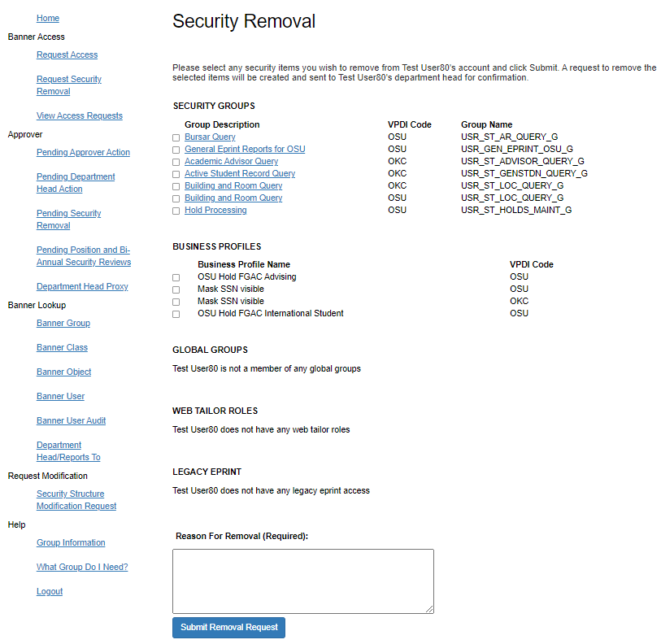Select the OSU Hold FGAC Advising profile checkbox
This screenshot has height=644, width=661.
pos(176,276)
